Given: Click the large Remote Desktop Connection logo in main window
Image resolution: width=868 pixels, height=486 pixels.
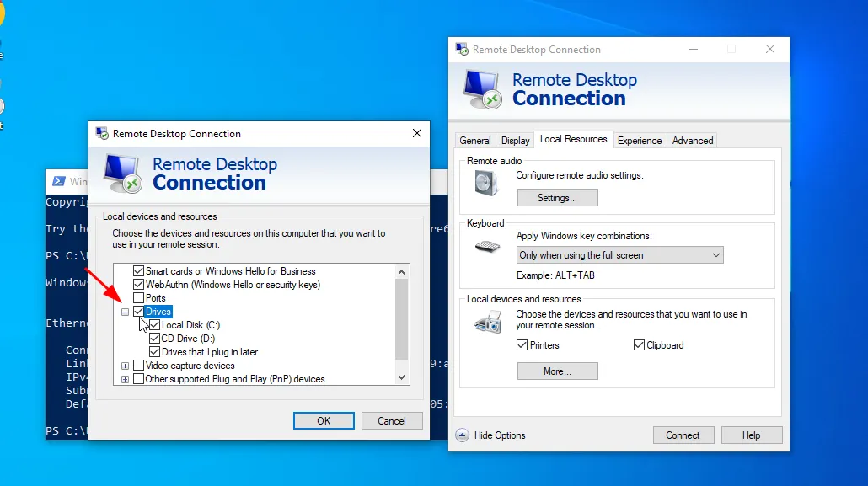Looking at the screenshot, I should coord(483,88).
